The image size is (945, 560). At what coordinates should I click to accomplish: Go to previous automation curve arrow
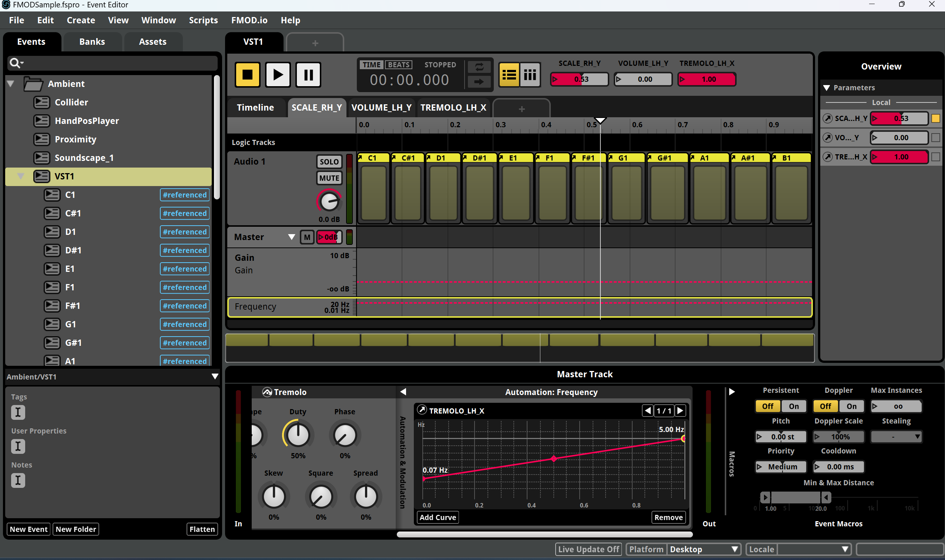647,410
